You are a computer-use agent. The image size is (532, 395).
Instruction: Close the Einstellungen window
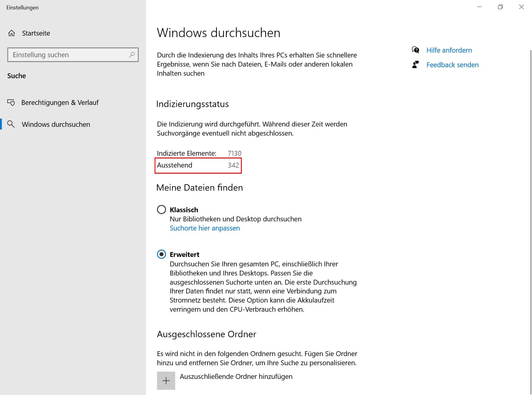click(x=521, y=7)
